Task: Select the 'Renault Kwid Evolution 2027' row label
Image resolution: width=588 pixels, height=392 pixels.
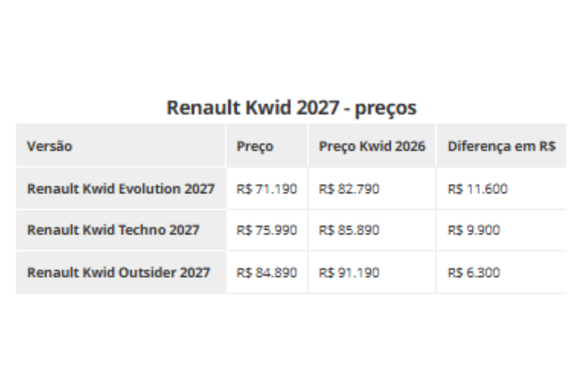Action: [x=121, y=189]
